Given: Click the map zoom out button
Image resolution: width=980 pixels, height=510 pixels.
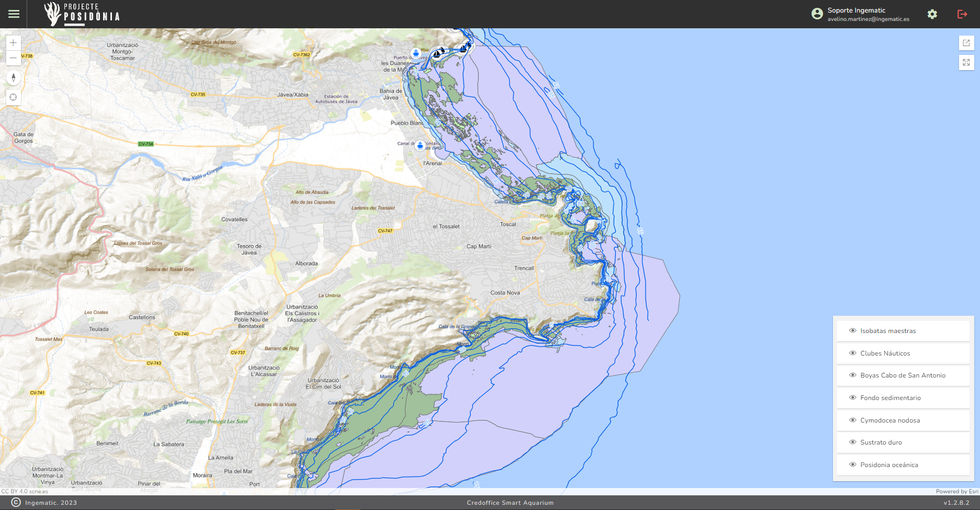Looking at the screenshot, I should point(14,58).
